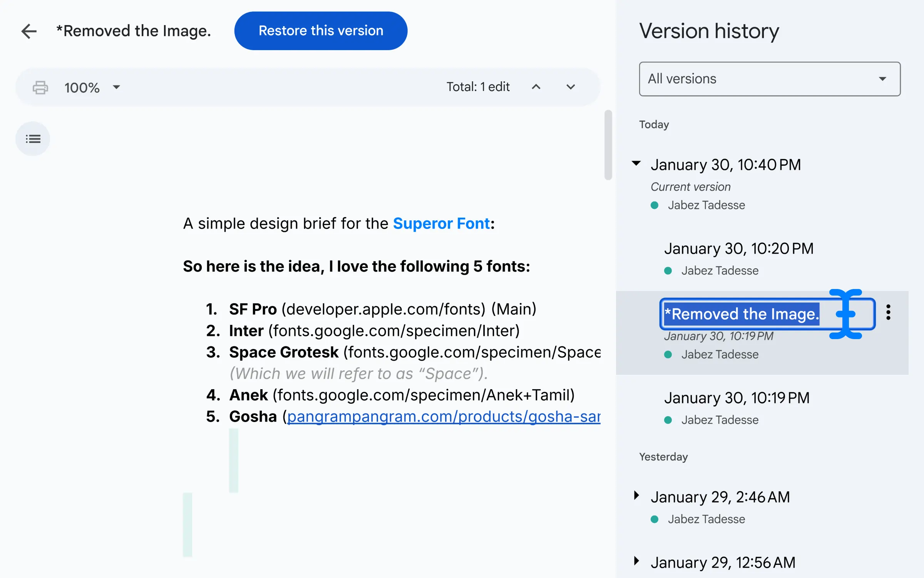This screenshot has width=924, height=578.
Task: Click the SF Pro list item text
Action: pos(383,309)
